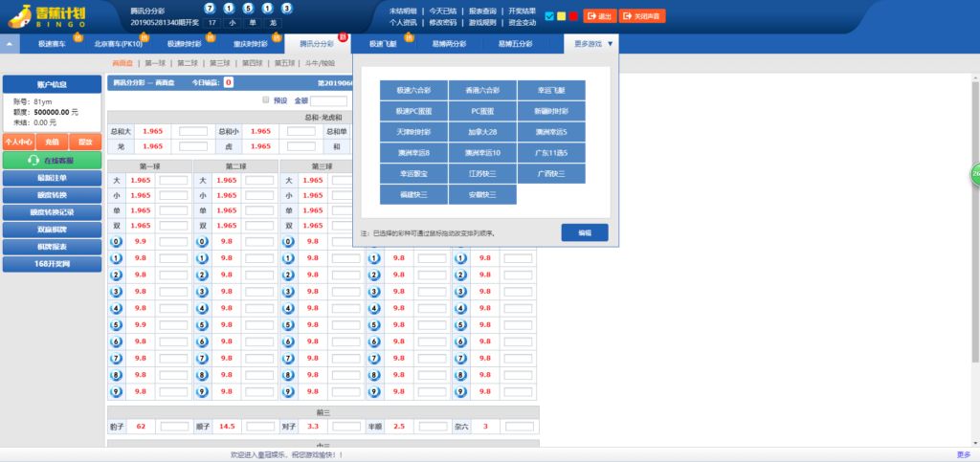
Task: Click the 金额 amount input field
Action: [328, 100]
